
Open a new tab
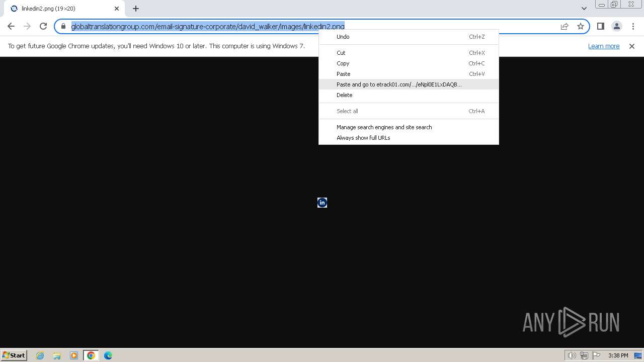click(x=136, y=9)
